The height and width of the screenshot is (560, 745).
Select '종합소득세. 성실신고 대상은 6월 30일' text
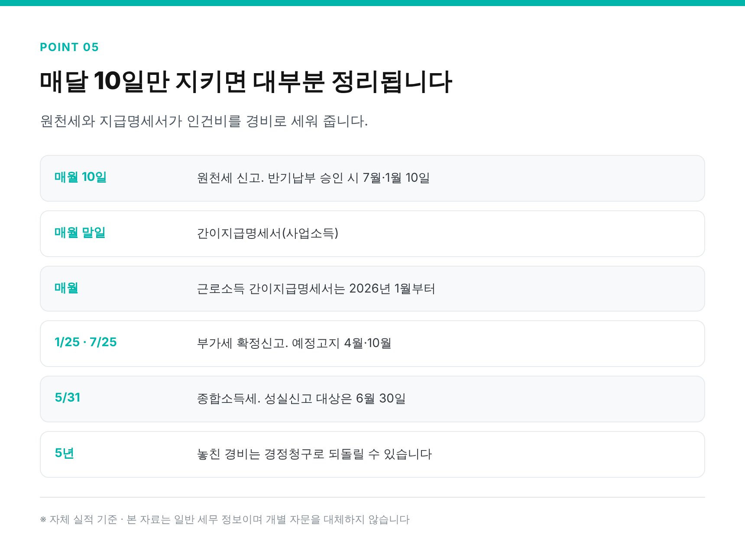pyautogui.click(x=301, y=399)
